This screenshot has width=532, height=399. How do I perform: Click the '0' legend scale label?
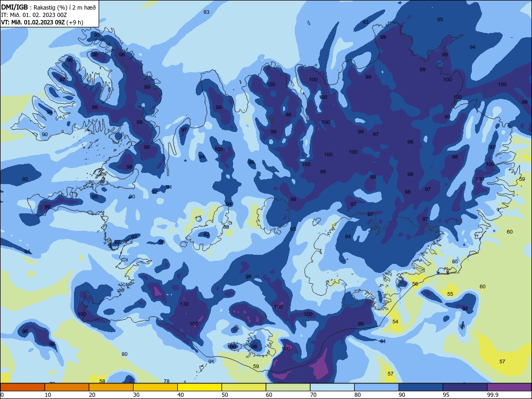pyautogui.click(x=2, y=395)
